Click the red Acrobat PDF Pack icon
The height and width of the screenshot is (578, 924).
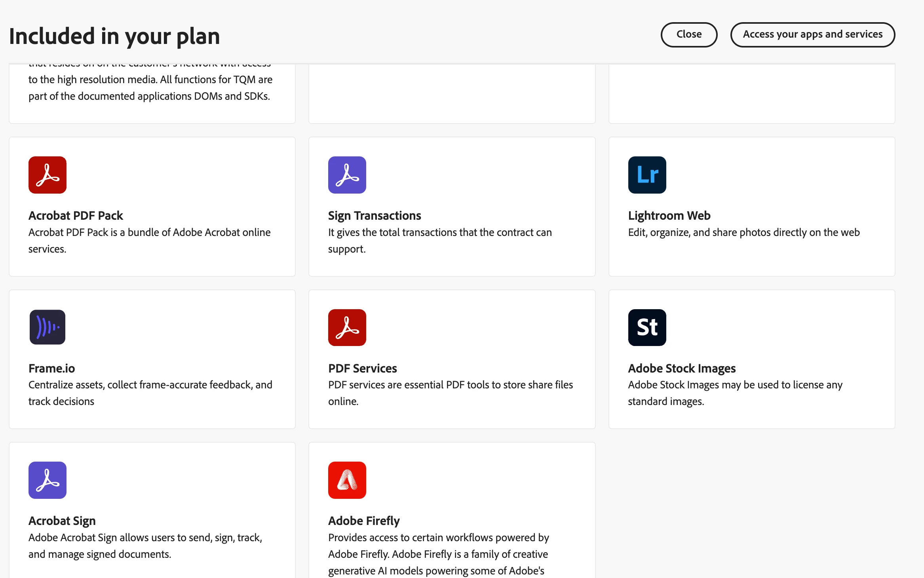click(48, 175)
